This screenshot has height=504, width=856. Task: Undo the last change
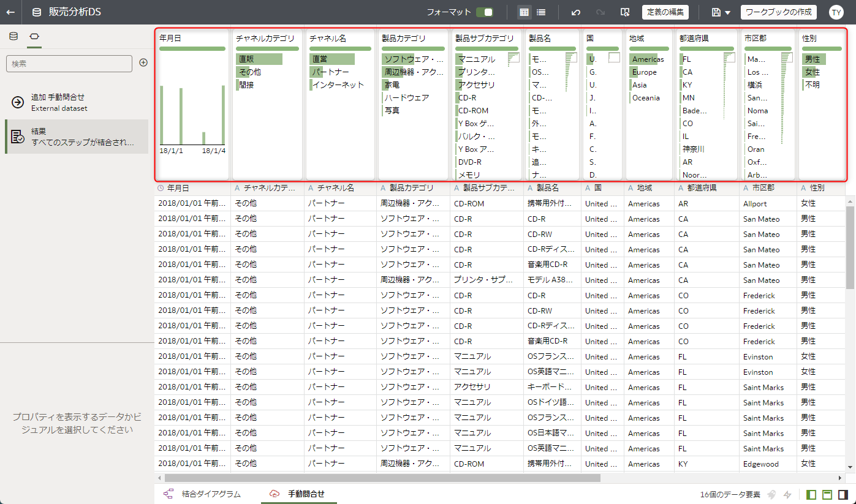click(575, 12)
